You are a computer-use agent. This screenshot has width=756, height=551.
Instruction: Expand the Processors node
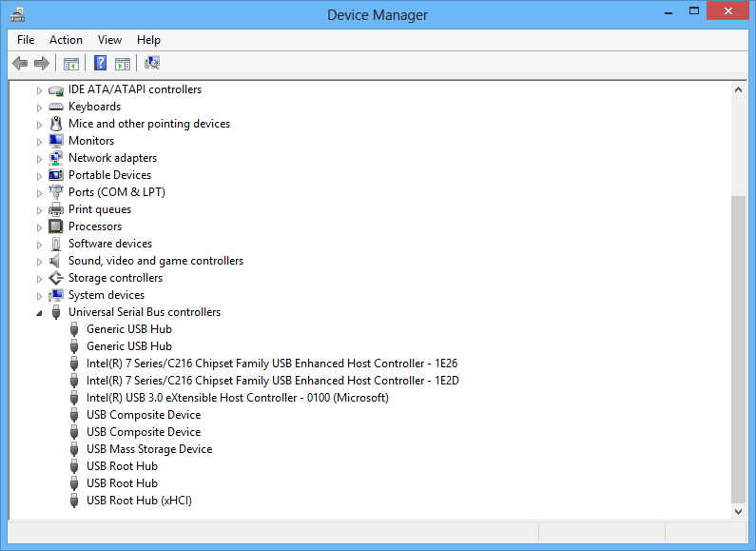pos(39,227)
